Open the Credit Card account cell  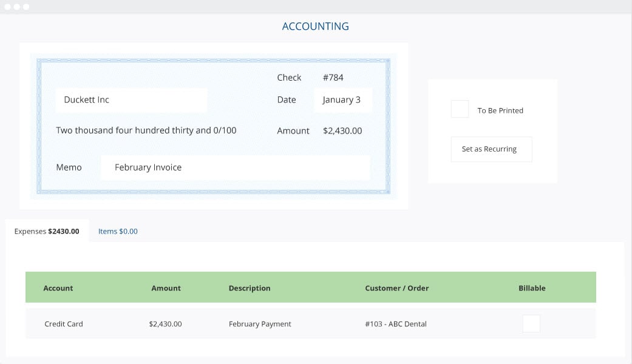[64, 324]
